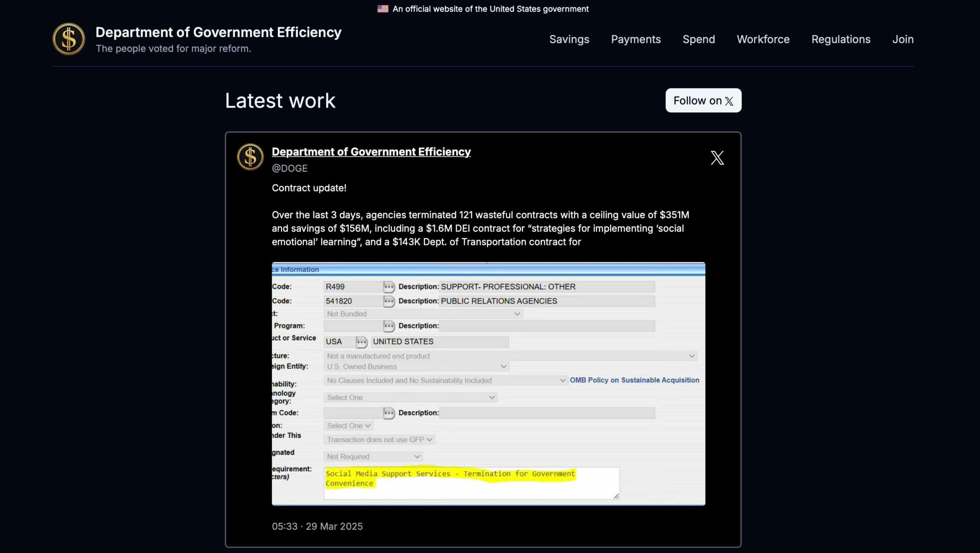This screenshot has width=980, height=553.
Task: Navigate to Regulations
Action: click(x=841, y=39)
